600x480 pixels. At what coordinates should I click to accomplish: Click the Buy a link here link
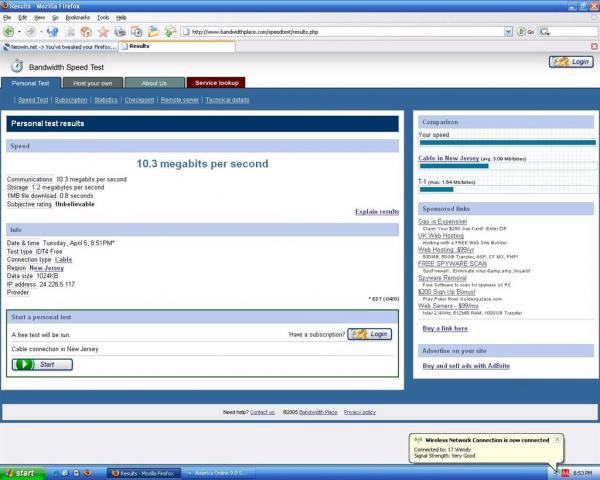tap(445, 328)
